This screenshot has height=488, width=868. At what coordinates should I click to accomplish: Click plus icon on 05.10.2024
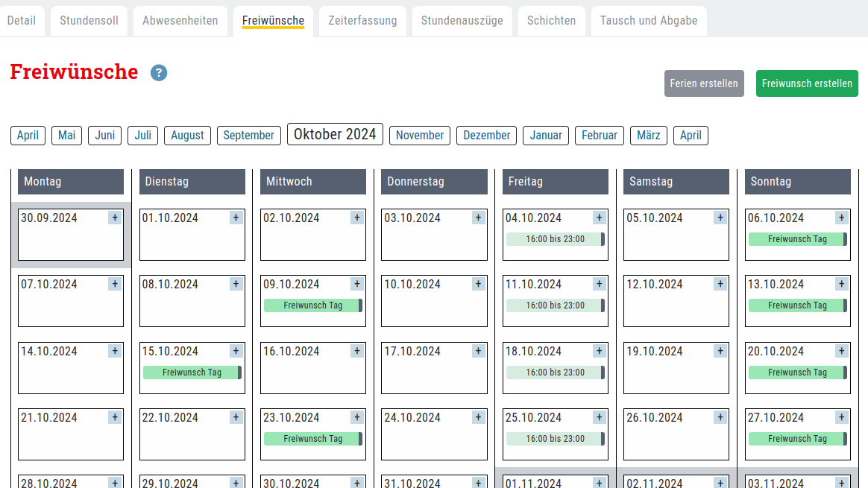coord(720,218)
